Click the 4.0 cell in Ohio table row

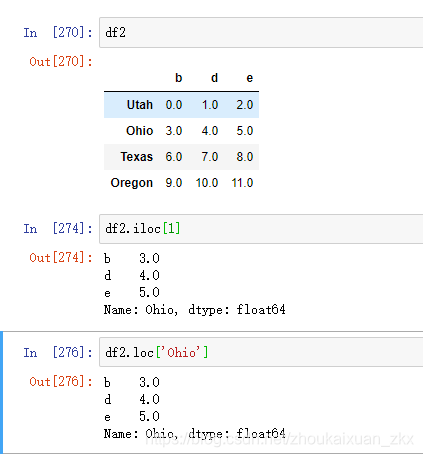210,131
